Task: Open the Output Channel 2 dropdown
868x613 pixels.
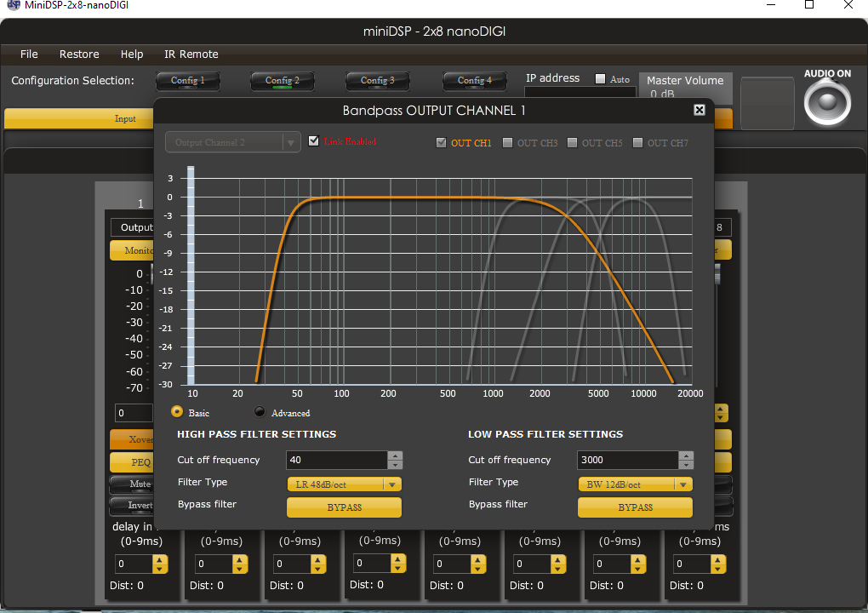Action: click(233, 142)
